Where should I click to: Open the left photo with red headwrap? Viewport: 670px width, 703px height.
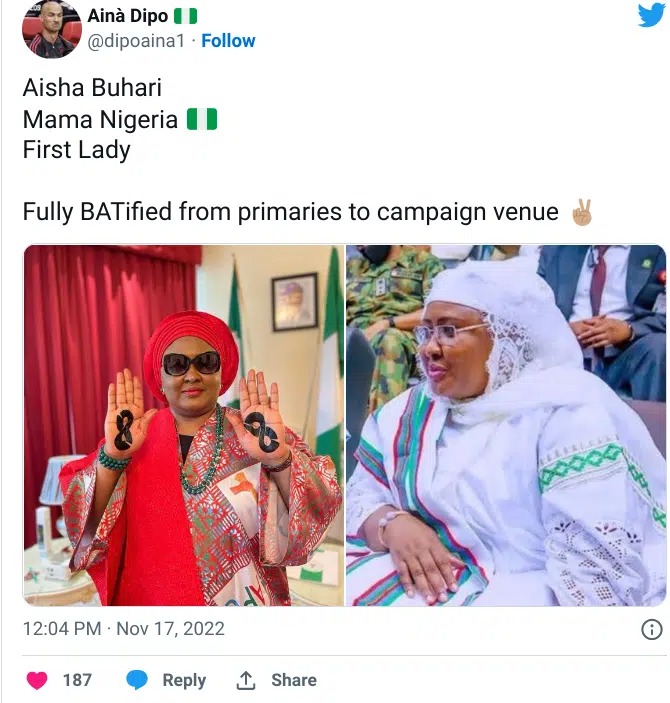point(183,425)
